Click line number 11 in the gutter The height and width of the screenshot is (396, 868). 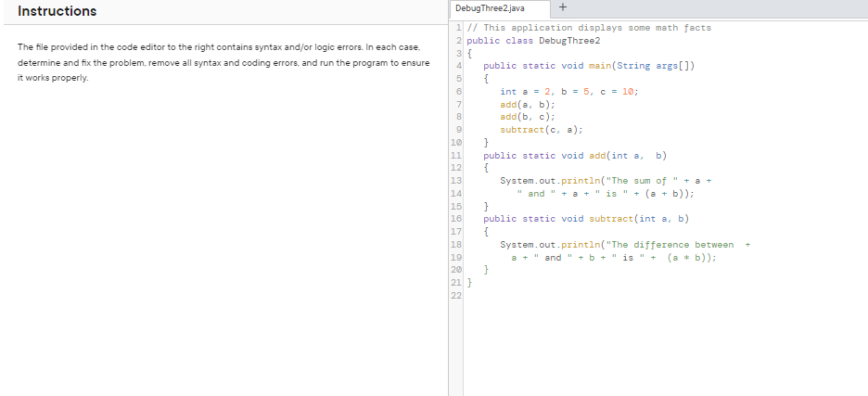point(456,156)
